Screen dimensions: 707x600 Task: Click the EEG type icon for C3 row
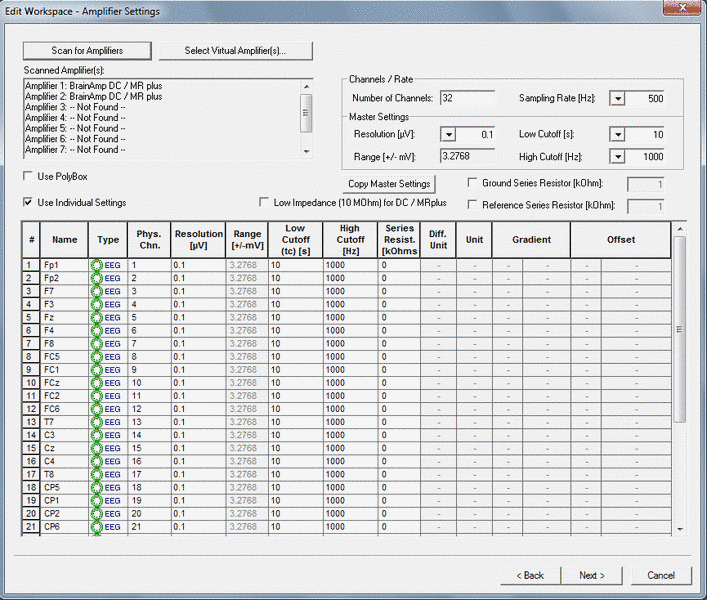click(x=97, y=435)
